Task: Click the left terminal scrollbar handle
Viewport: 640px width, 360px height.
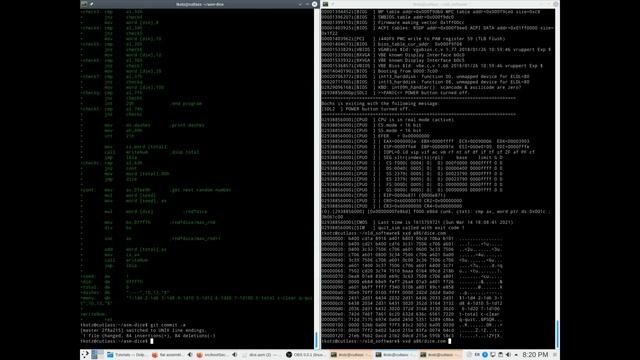Action: (x=315, y=340)
